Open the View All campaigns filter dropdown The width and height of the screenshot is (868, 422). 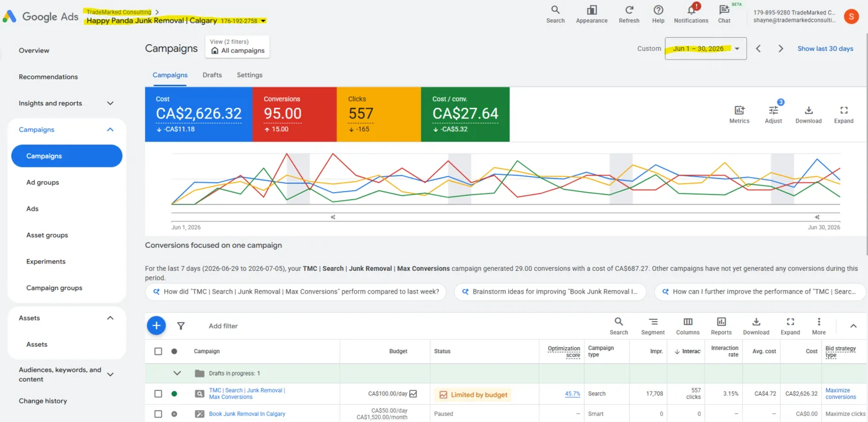coord(237,46)
